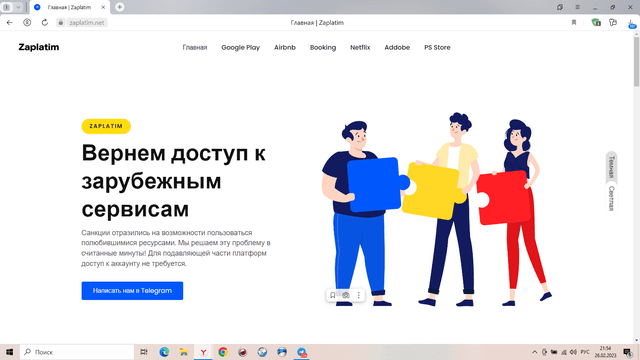Open the downloads icon in browser toolbar
Viewport: 640px width, 360px height.
[x=631, y=23]
